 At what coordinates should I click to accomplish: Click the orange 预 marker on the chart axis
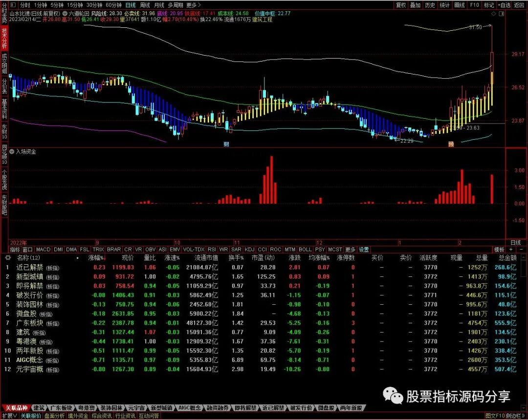coord(451,144)
